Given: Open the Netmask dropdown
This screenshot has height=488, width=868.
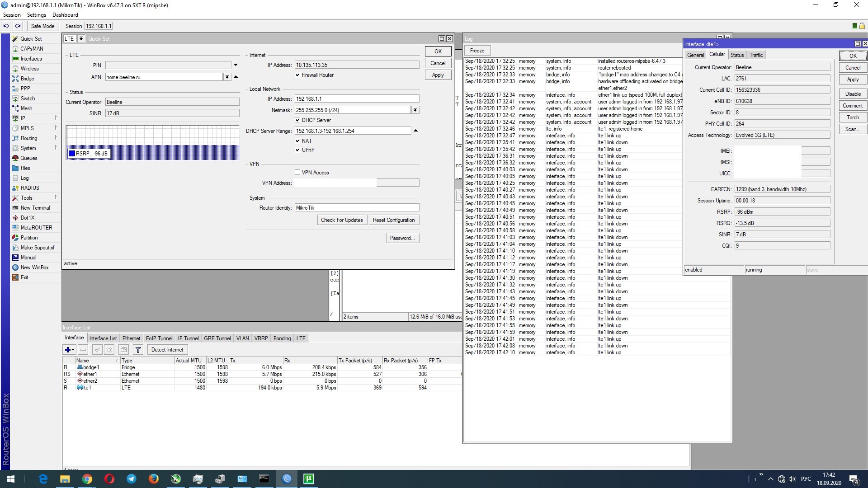Looking at the screenshot, I should [415, 110].
